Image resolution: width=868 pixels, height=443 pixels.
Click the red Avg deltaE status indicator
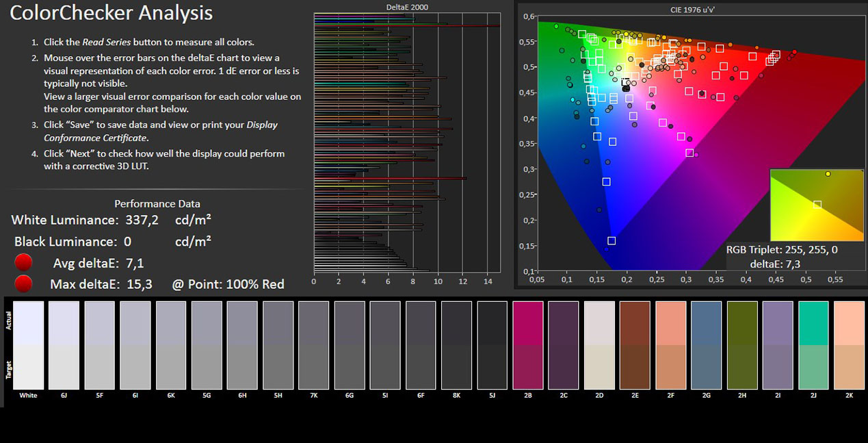pos(24,263)
